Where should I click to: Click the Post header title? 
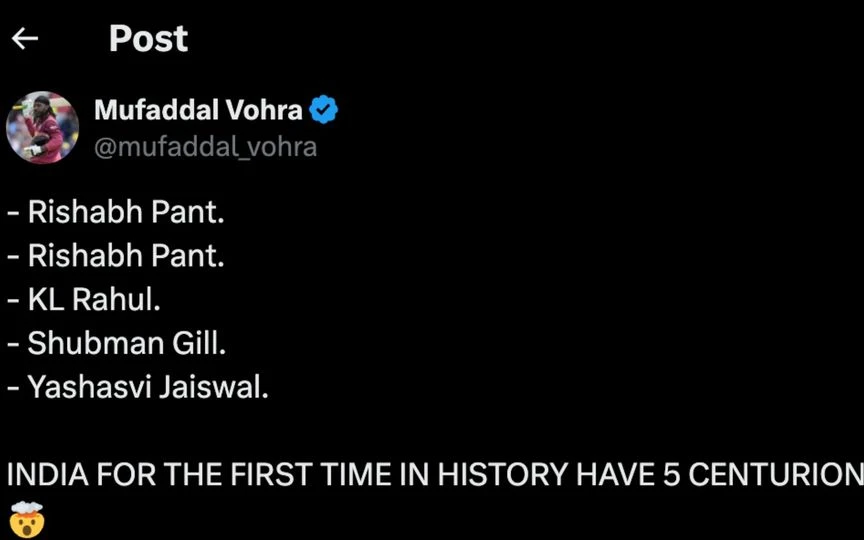pos(148,39)
